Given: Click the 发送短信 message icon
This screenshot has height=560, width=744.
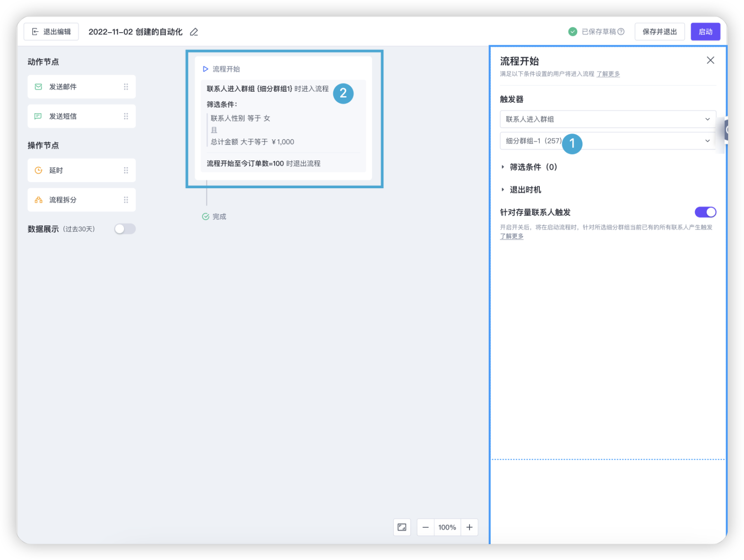Looking at the screenshot, I should [x=38, y=116].
